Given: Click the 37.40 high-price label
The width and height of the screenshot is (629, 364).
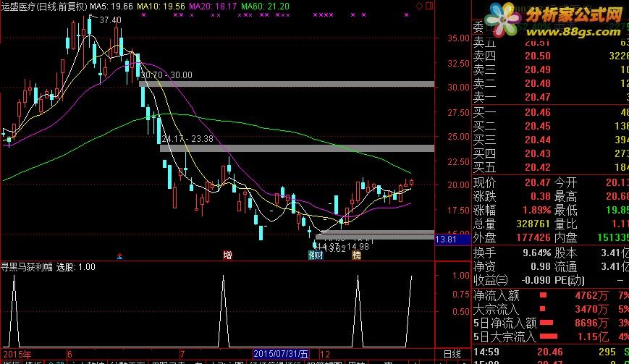Looking at the screenshot, I should tap(110, 20).
